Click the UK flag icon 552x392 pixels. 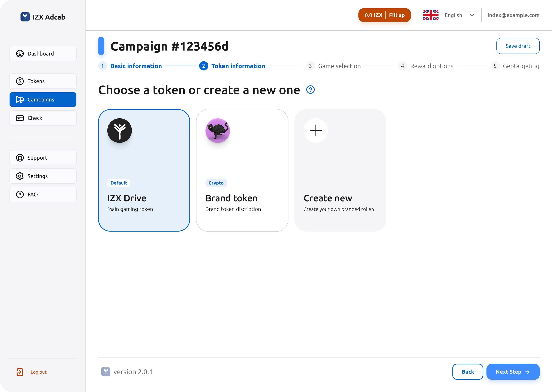click(431, 15)
